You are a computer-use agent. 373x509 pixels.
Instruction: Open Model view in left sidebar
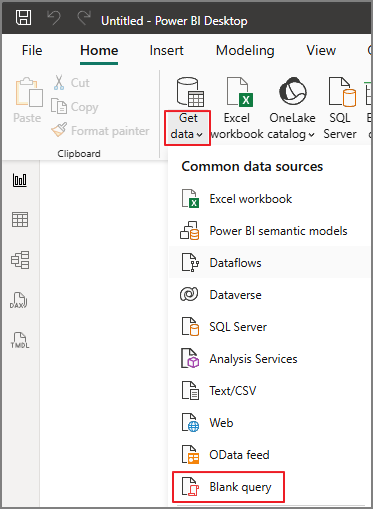click(x=20, y=260)
